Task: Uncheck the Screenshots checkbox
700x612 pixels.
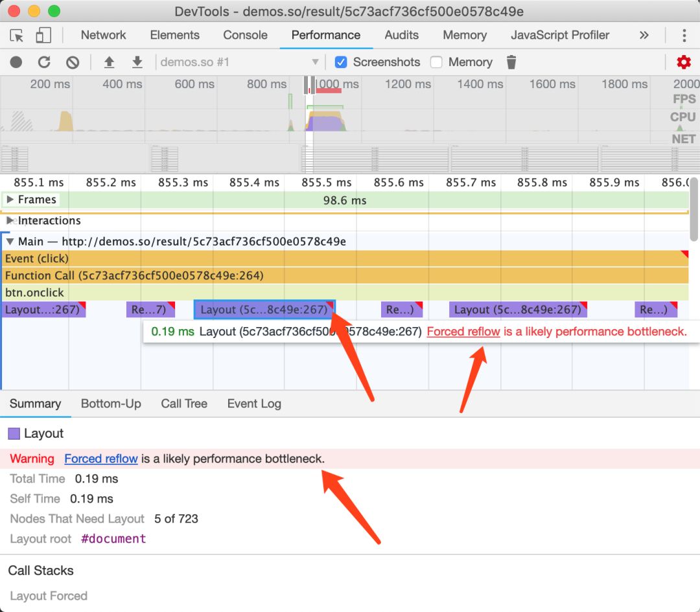Action: 341,62
